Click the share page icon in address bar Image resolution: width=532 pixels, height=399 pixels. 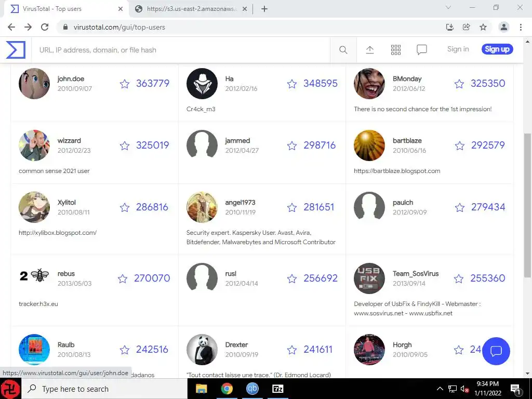point(466,27)
